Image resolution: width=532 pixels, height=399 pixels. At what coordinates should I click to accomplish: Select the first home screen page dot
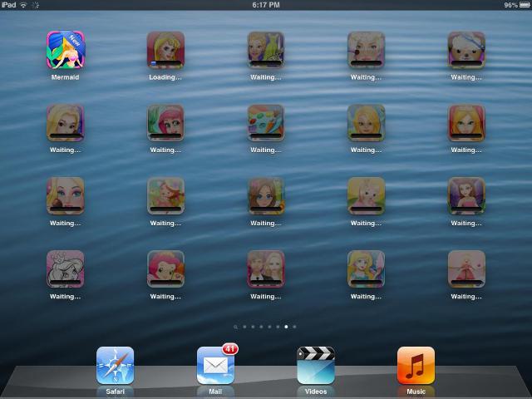(244, 327)
